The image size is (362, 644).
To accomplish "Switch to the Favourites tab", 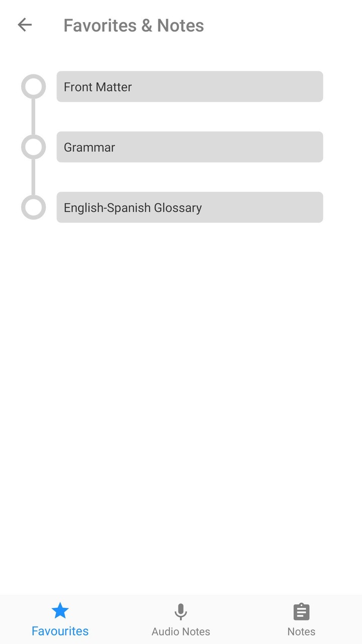I will tap(60, 619).
